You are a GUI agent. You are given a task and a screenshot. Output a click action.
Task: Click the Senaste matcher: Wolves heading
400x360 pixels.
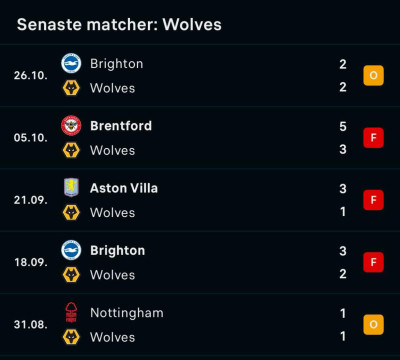[x=119, y=24]
